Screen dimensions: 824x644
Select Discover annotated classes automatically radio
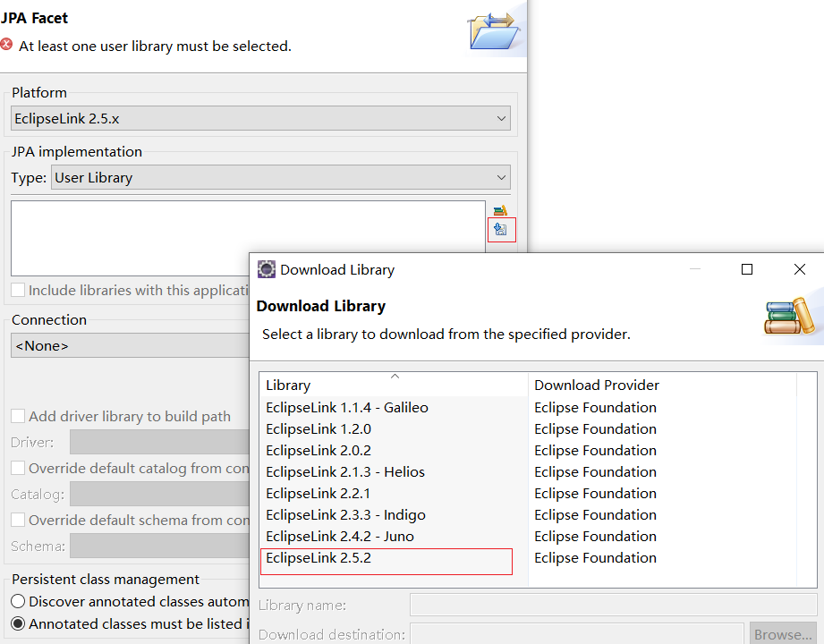pyautogui.click(x=18, y=601)
